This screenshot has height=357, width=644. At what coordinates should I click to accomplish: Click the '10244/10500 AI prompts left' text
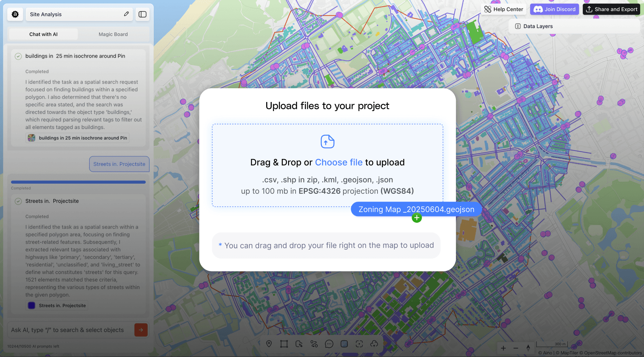[33, 346]
